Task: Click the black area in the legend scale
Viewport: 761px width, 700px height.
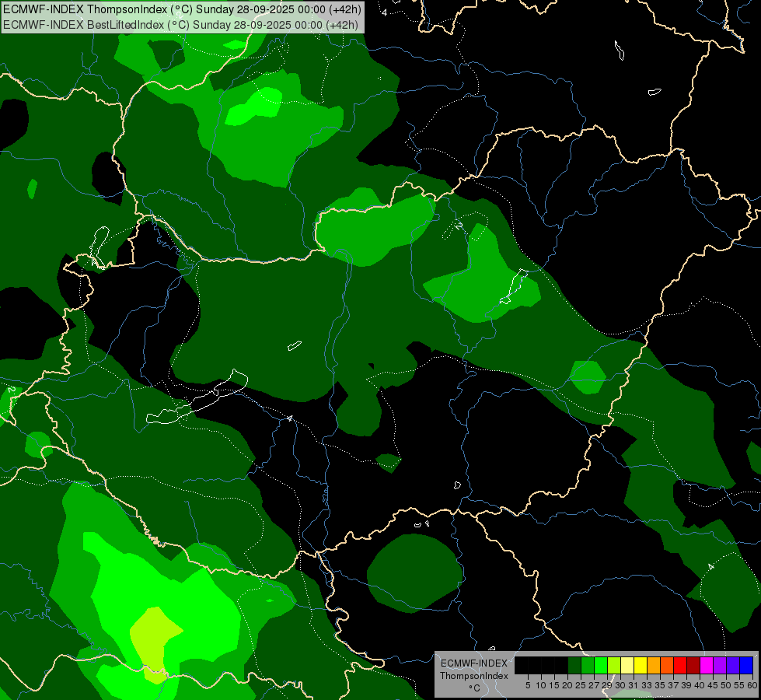Action: 540,665
